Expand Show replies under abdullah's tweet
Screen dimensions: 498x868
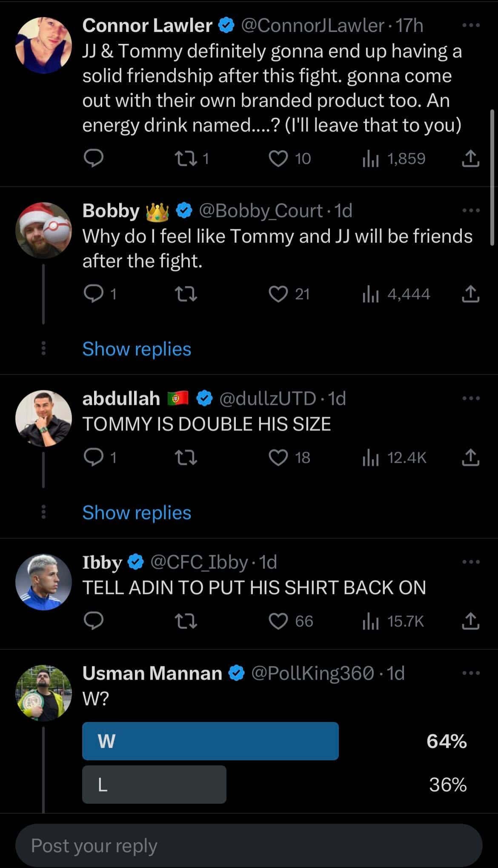[137, 513]
